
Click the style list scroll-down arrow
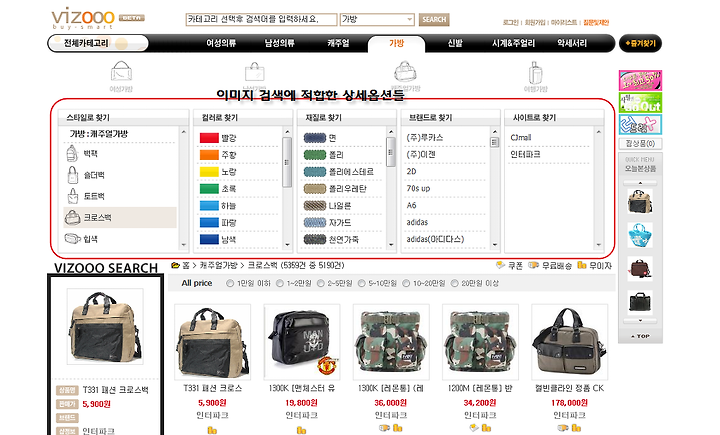[184, 245]
